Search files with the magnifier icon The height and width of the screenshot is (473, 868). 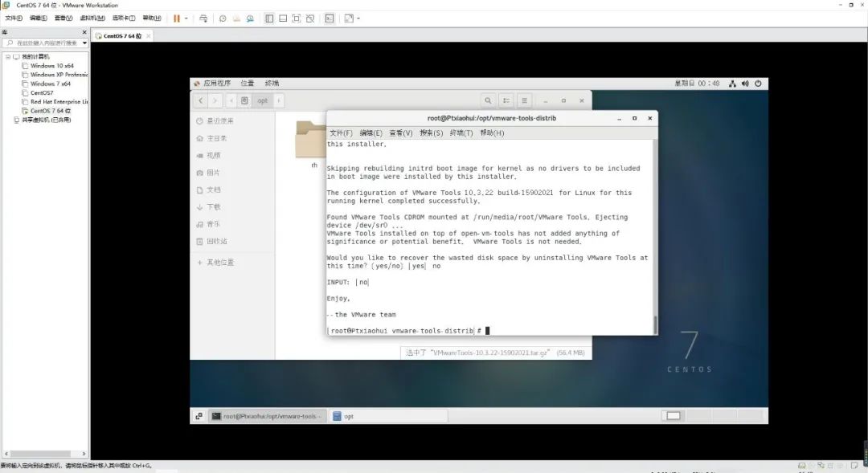point(488,100)
